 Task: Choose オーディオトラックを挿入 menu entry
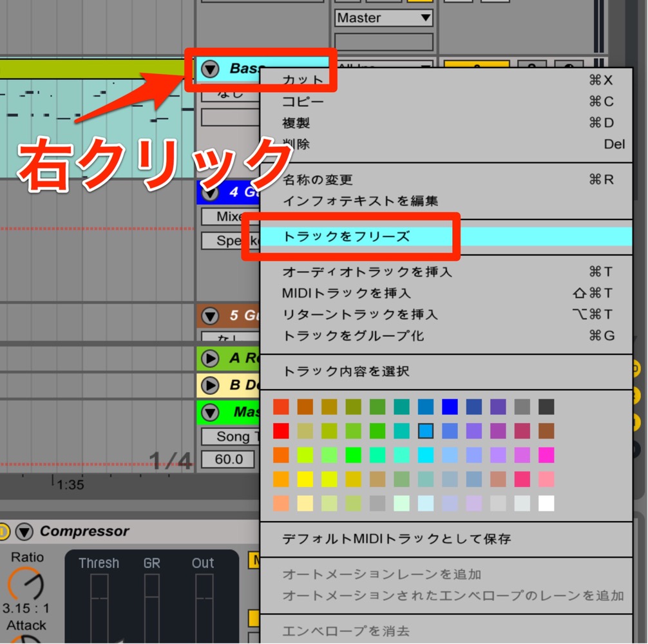point(446,272)
